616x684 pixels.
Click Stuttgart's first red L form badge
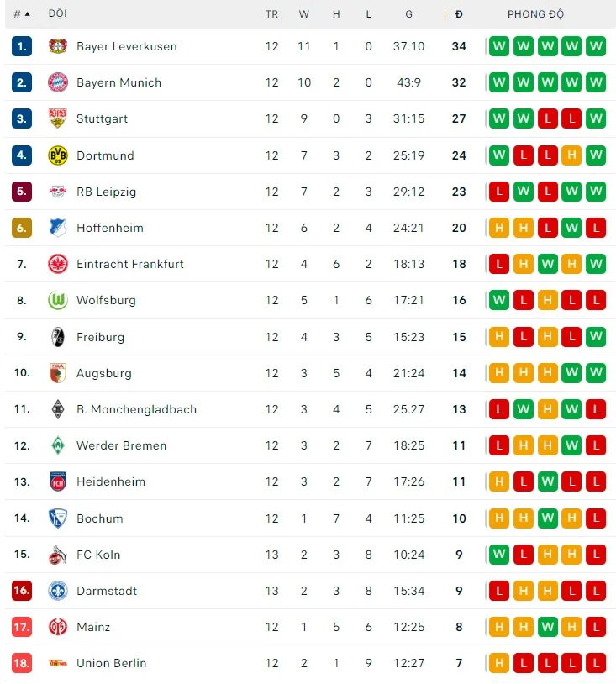pos(547,118)
